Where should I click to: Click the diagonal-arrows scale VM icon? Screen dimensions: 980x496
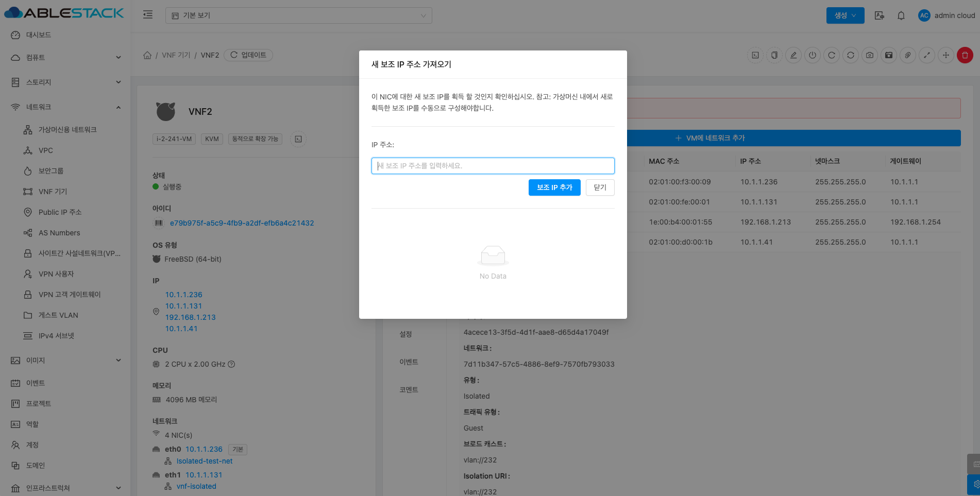[927, 55]
